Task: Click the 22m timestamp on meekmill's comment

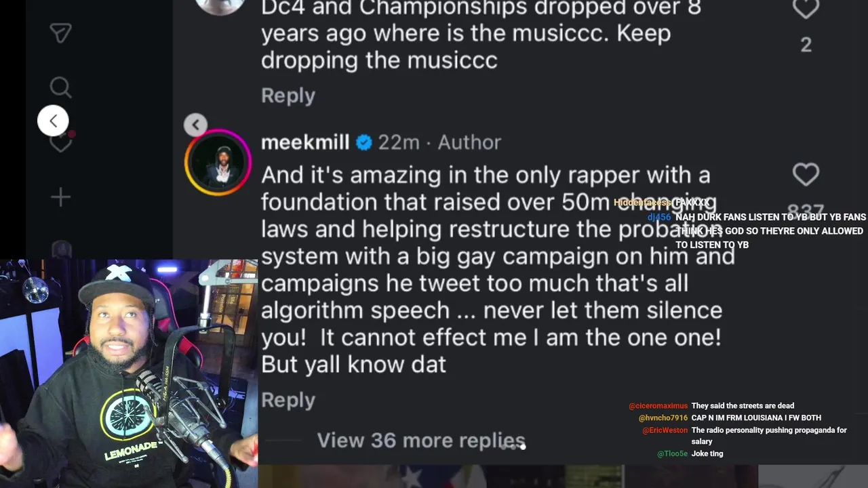Action: tap(399, 142)
